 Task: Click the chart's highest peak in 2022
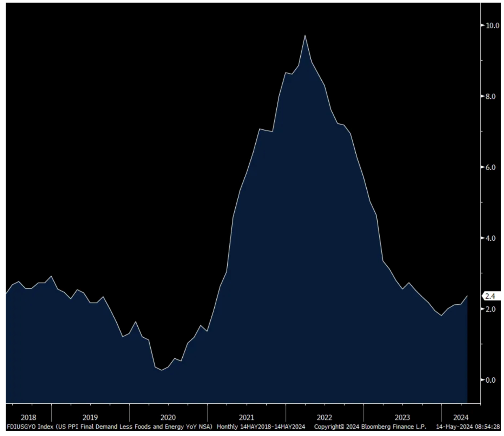point(305,36)
